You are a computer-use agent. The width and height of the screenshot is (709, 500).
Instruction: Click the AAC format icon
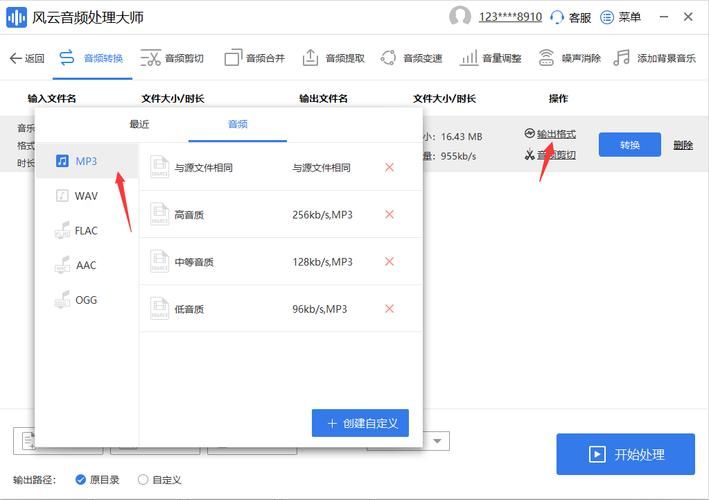pyautogui.click(x=62, y=264)
